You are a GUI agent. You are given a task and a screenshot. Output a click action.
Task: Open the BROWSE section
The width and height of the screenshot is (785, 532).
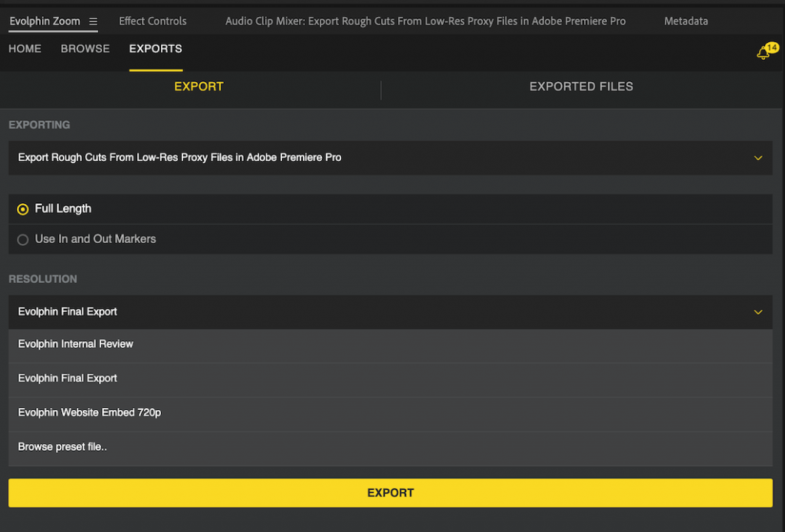84,48
